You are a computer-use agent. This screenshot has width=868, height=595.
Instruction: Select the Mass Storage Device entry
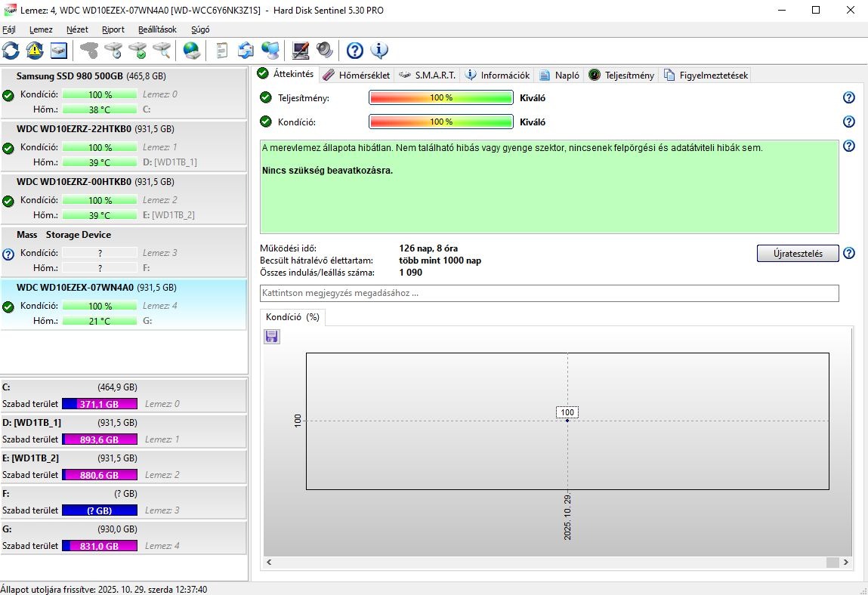click(123, 252)
